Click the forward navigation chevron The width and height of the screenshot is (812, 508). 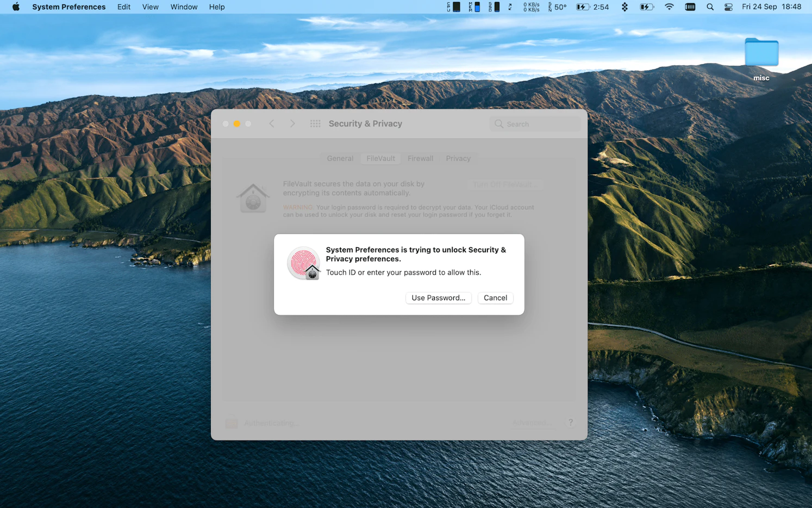[292, 123]
